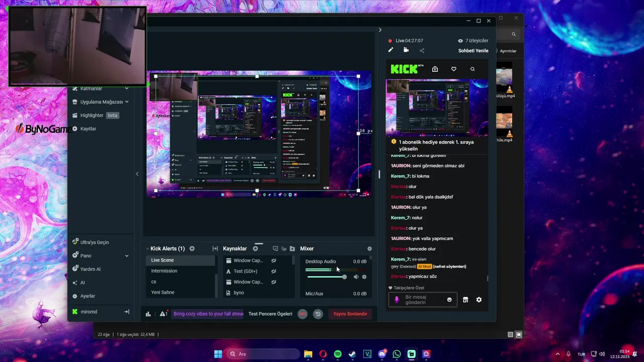The height and width of the screenshot is (362, 644).
Task: Open Steam from the taskbar
Action: pos(352,354)
